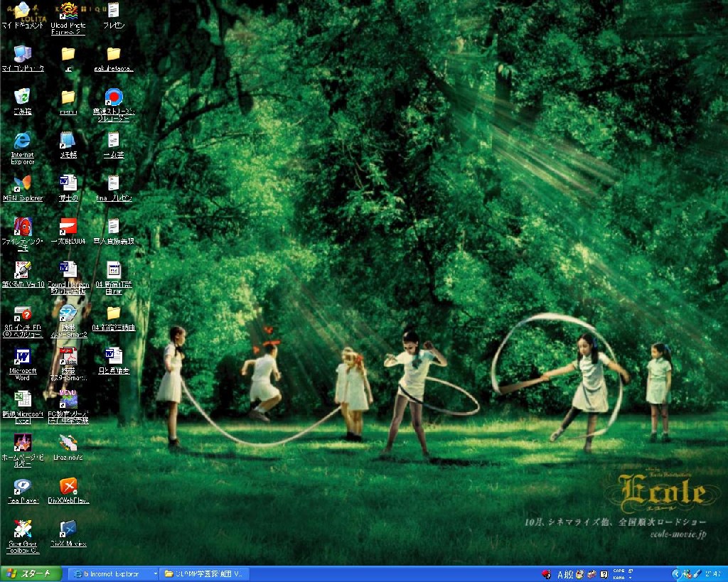Launch Internet Explorer from desktop

22,148
